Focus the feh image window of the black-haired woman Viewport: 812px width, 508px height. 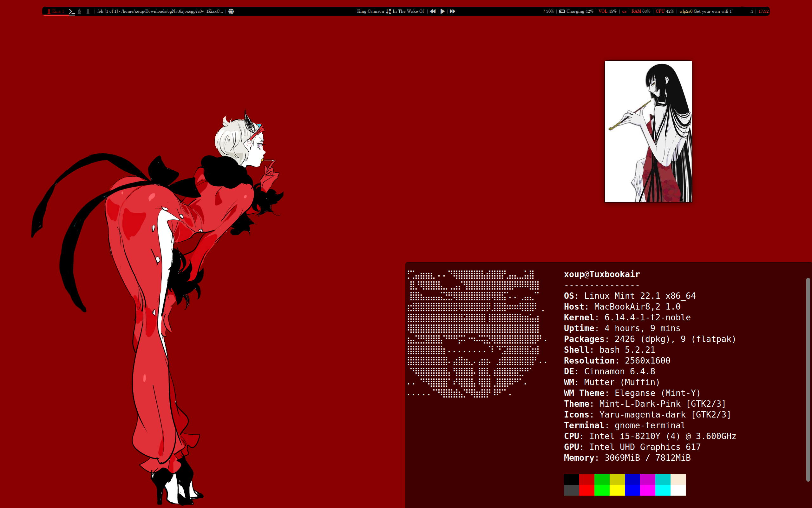tap(648, 131)
